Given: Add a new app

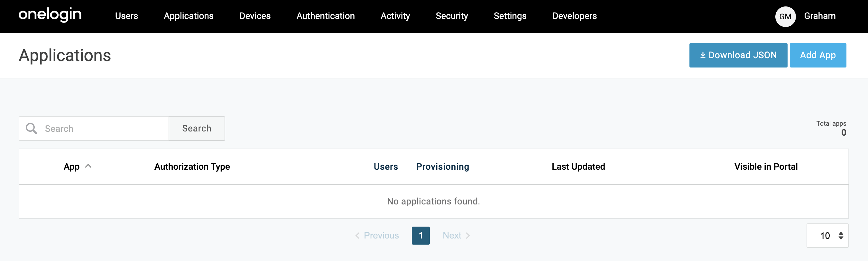Looking at the screenshot, I should 817,55.
